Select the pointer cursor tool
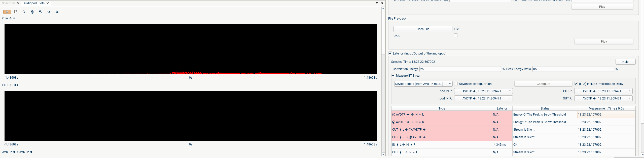This screenshot has width=644, height=158. tap(7, 12)
